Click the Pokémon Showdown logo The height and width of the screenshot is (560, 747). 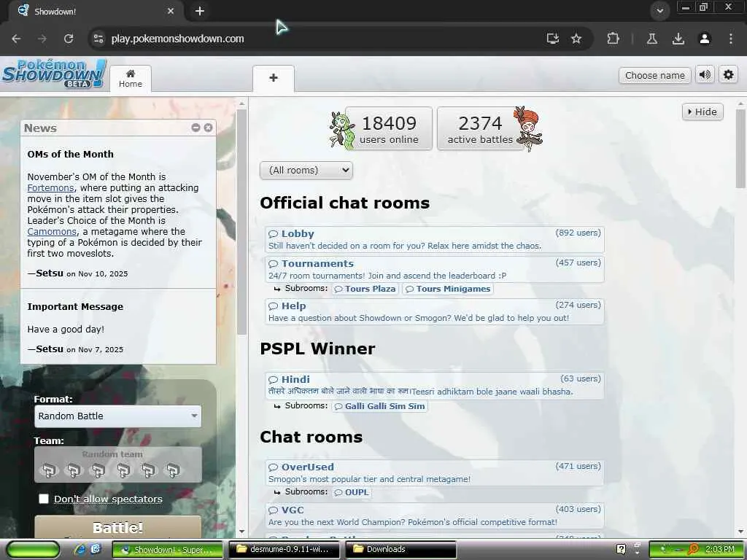(54, 74)
